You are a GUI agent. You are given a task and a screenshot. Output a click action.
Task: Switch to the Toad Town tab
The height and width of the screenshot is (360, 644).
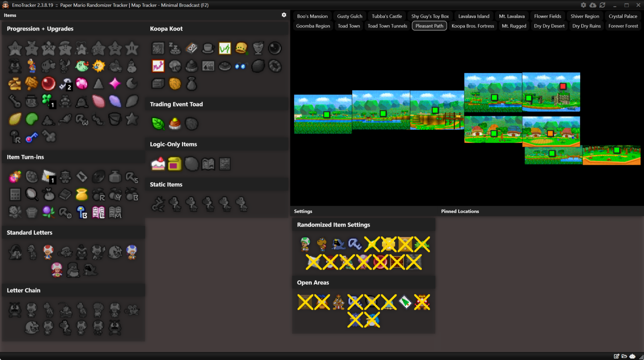click(x=349, y=26)
